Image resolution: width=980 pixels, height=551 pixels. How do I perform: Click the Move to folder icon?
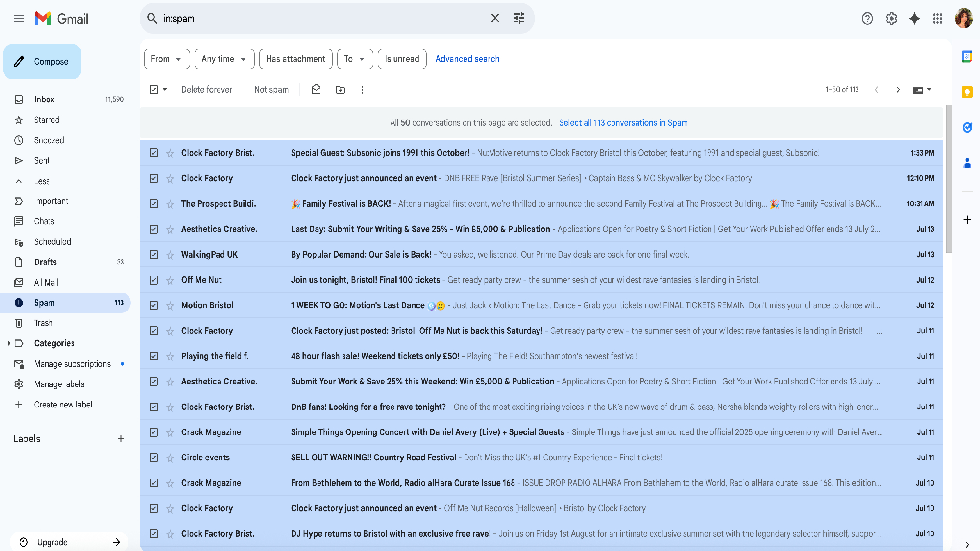click(x=340, y=90)
